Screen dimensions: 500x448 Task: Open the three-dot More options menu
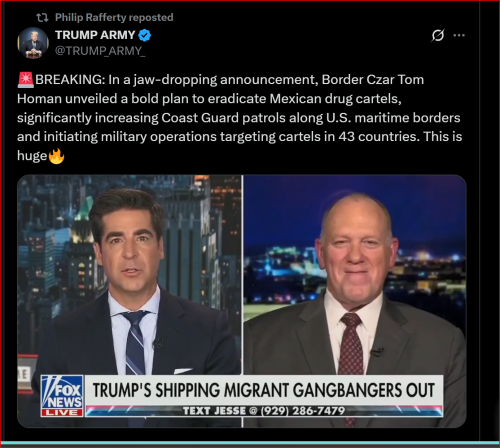[459, 35]
